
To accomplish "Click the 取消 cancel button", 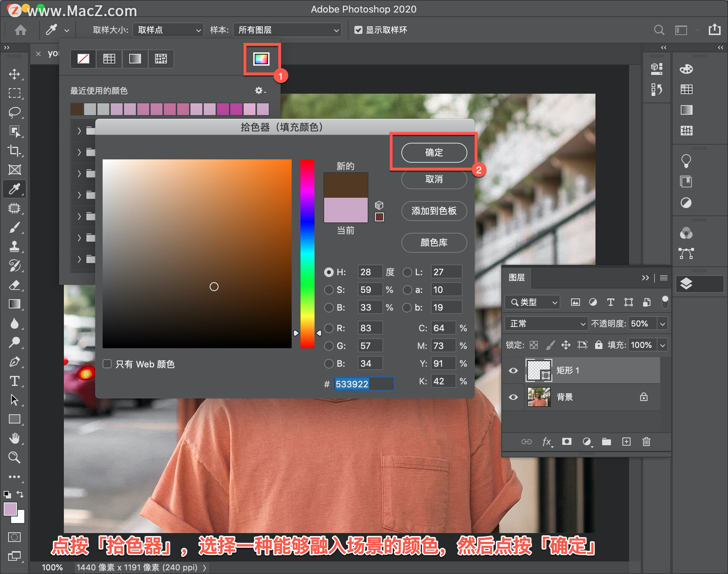I will [434, 179].
